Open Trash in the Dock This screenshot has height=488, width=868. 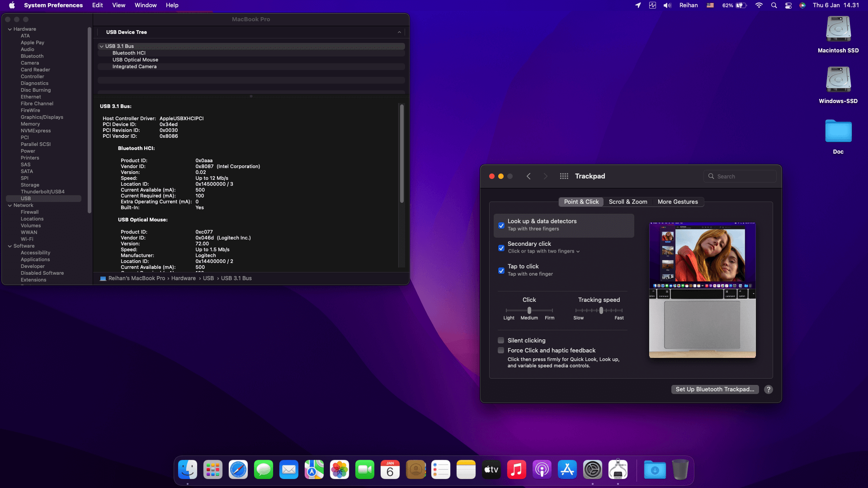point(680,470)
